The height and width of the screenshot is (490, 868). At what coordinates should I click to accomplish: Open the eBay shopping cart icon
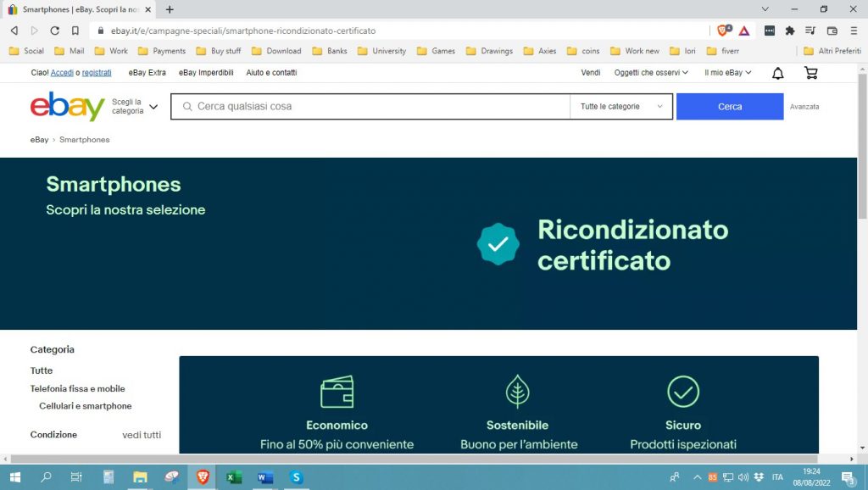[x=810, y=73]
